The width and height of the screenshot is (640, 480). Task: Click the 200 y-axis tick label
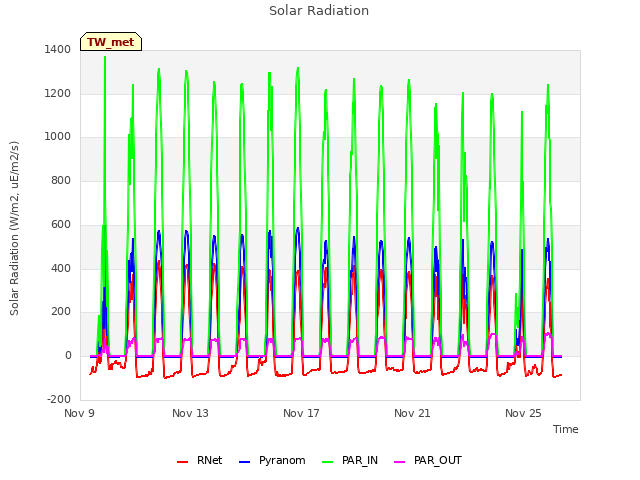coord(61,312)
